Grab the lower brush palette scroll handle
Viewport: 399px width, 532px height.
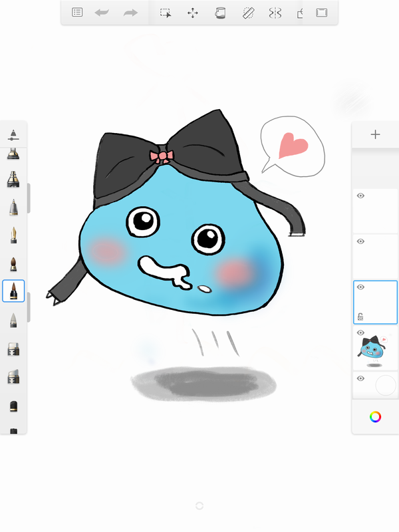pos(29,307)
